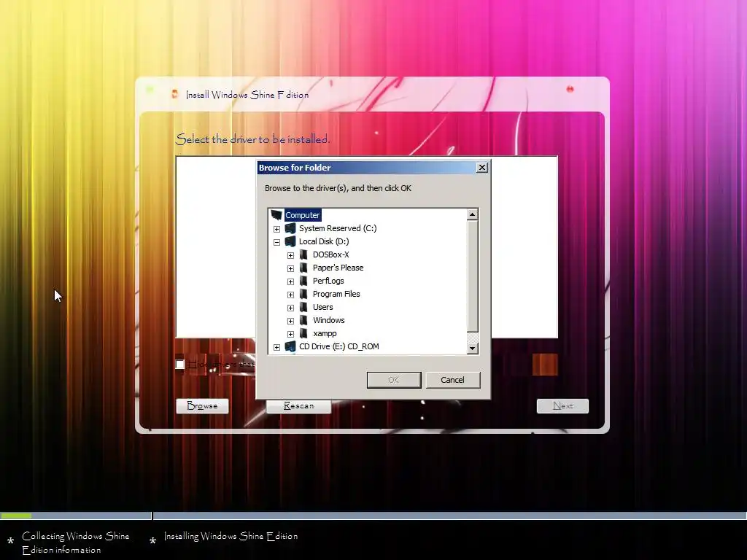
Task: Expand the Users folder node
Action: click(x=290, y=308)
